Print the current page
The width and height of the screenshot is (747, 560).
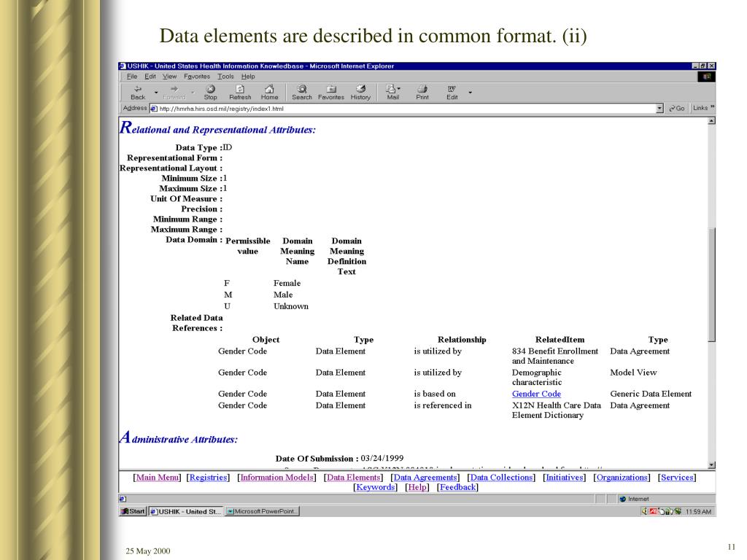(x=422, y=93)
